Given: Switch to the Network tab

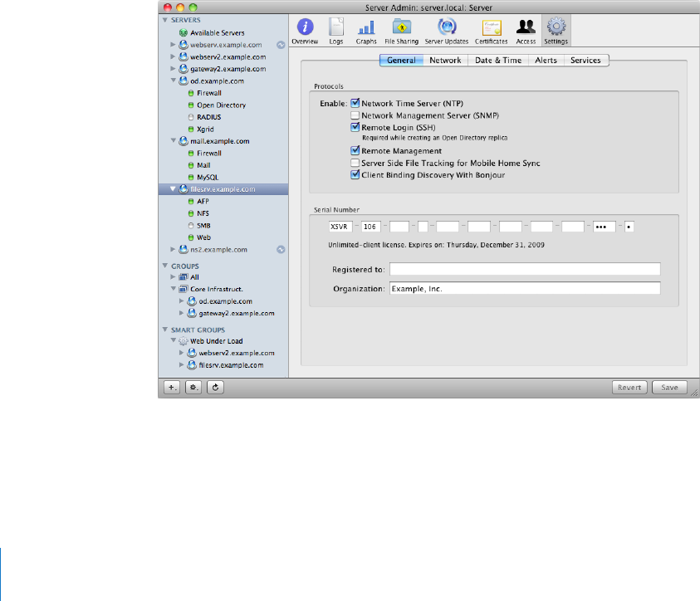Looking at the screenshot, I should point(445,61).
